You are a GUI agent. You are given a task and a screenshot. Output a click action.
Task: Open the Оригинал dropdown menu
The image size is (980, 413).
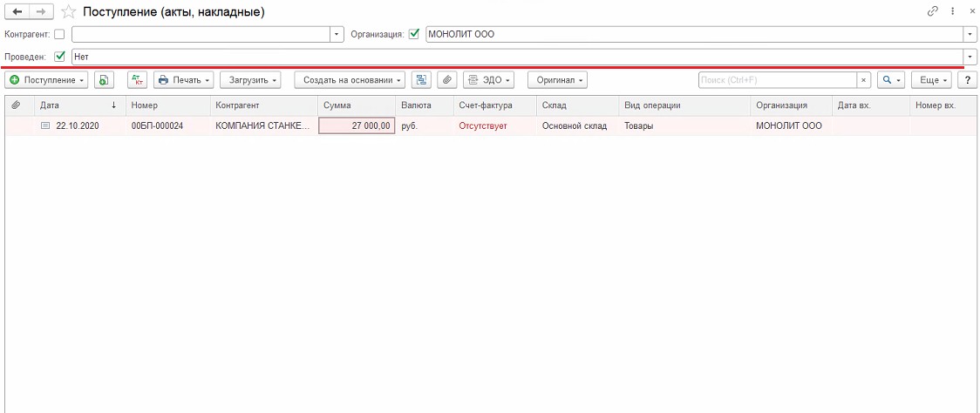pos(557,80)
